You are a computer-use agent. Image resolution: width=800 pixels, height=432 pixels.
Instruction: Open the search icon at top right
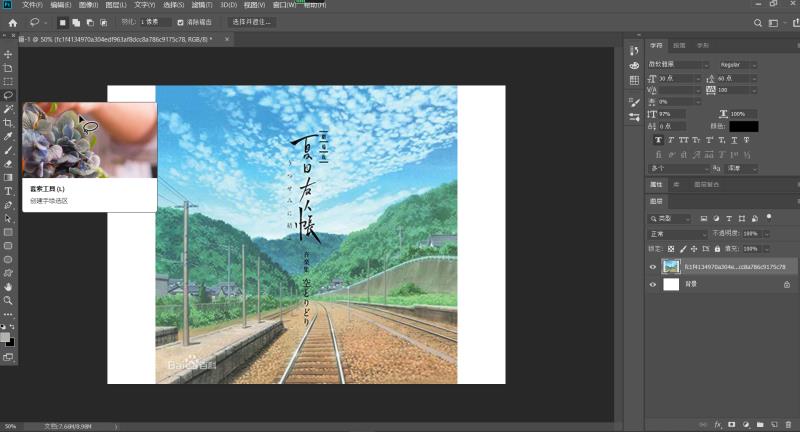(758, 22)
